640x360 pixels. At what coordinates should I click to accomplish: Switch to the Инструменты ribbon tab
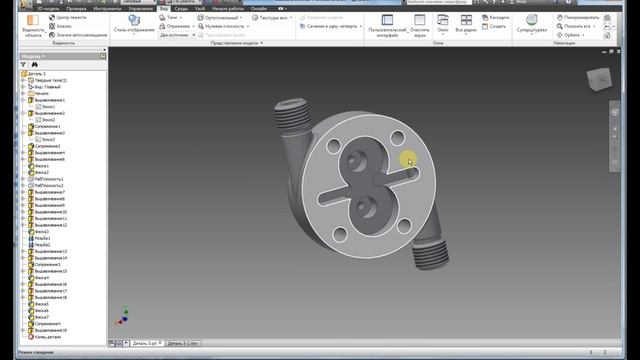(107, 9)
